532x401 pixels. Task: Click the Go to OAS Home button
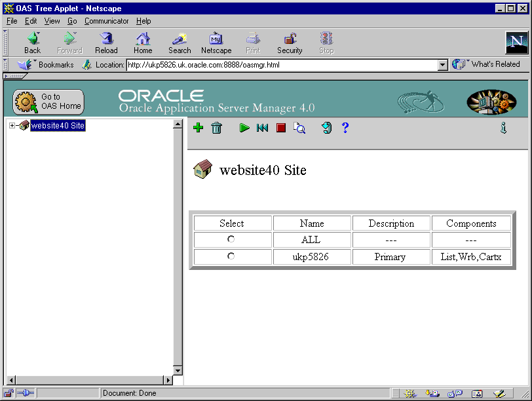[x=48, y=102]
